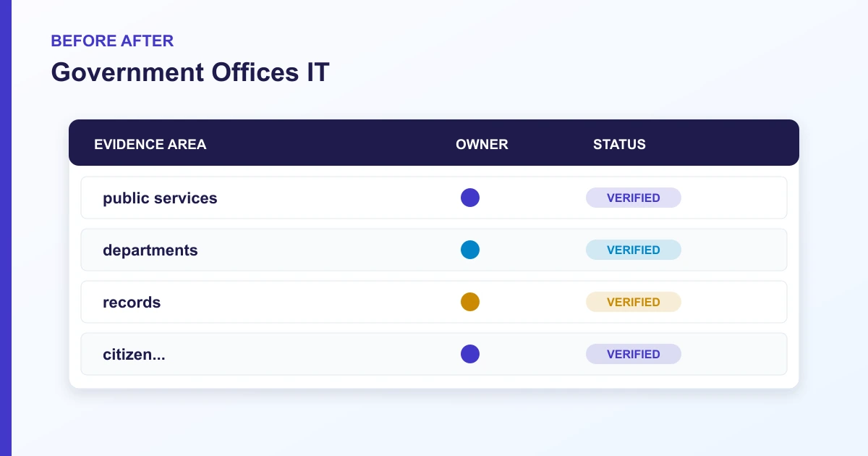This screenshot has height=456, width=868.
Task: Select the 'citizen...' truncated row label
Action: pos(134,354)
